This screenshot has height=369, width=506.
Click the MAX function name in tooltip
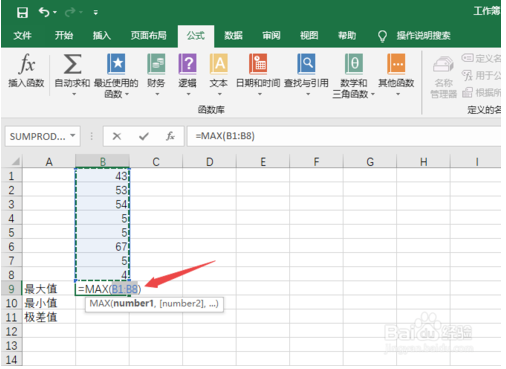tap(99, 303)
